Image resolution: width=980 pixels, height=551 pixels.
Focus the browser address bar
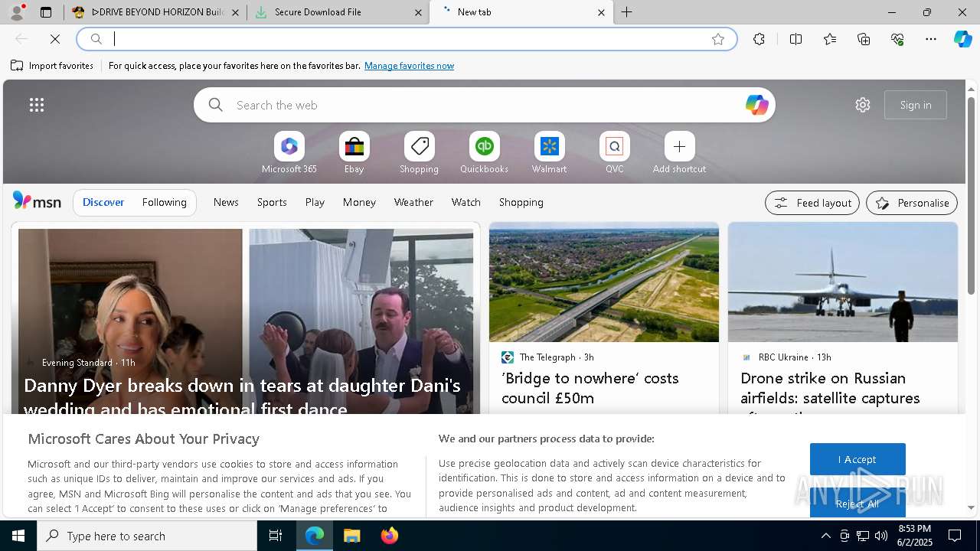pyautogui.click(x=406, y=39)
